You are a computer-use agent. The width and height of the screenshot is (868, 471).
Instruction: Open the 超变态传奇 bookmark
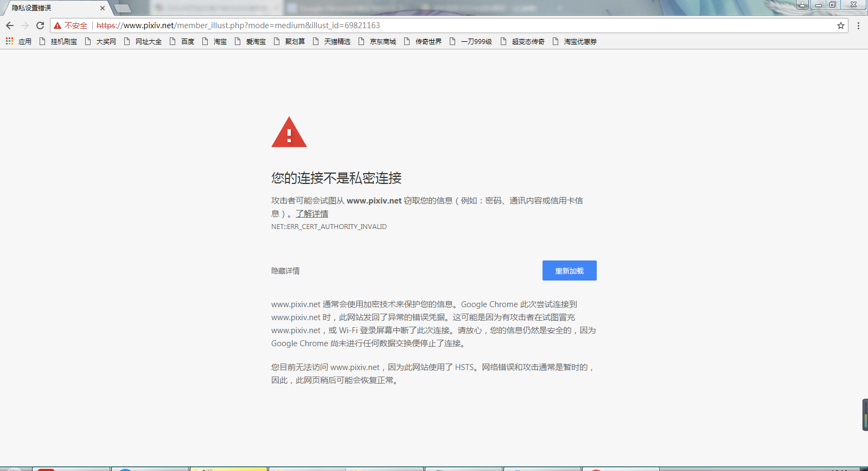(522, 41)
